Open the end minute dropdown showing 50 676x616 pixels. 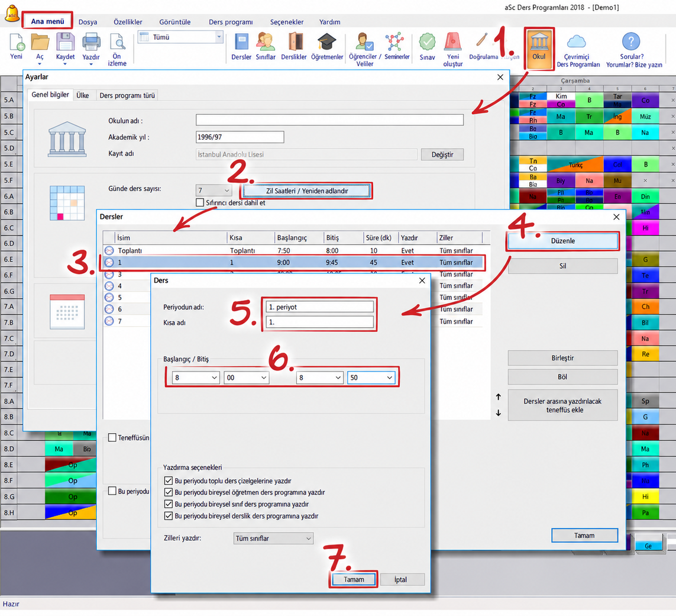371,378
